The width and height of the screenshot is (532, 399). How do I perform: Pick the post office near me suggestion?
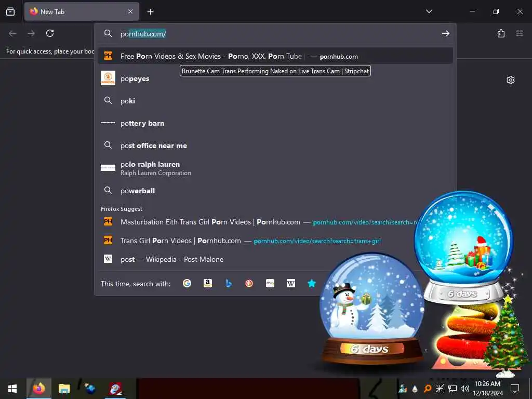(275, 145)
